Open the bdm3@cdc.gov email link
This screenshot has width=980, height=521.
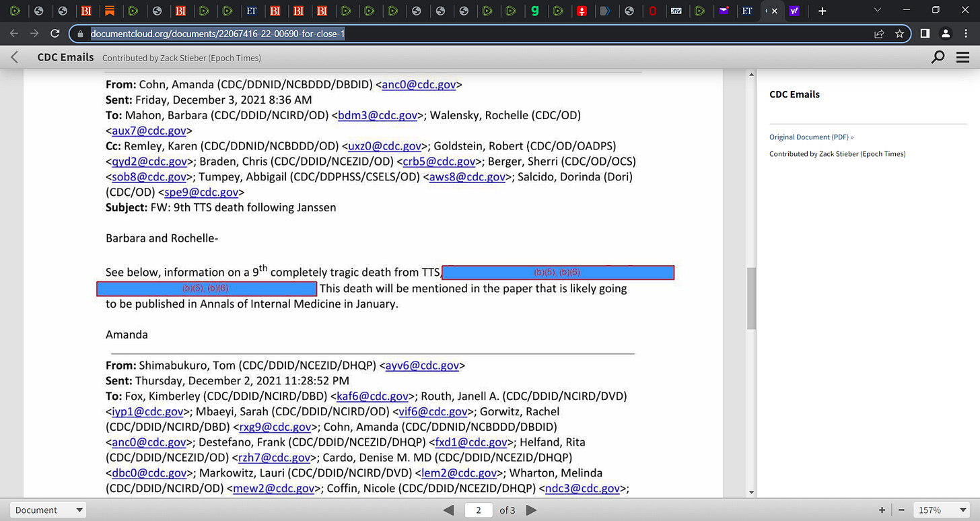click(x=378, y=115)
